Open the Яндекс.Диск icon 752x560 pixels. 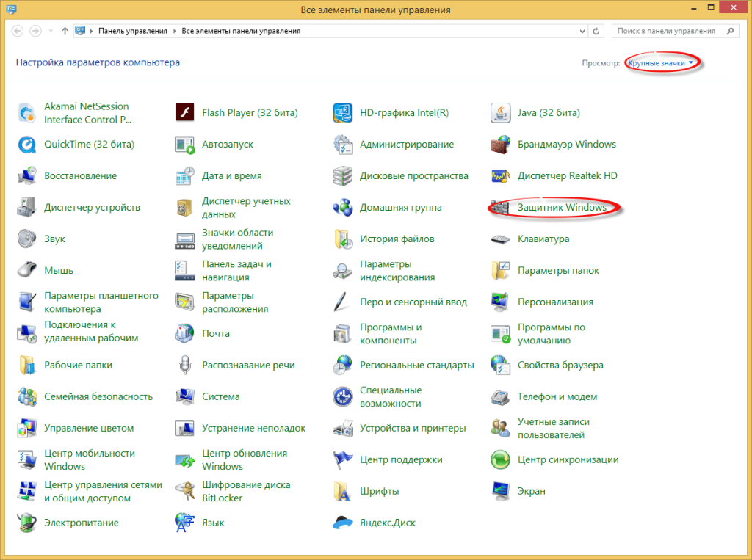342,523
